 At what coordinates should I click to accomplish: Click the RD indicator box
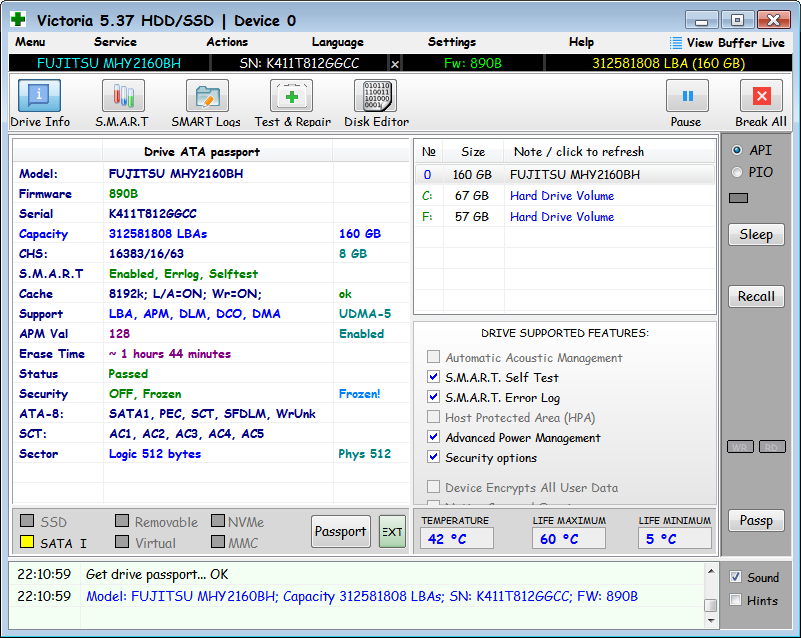coord(772,447)
